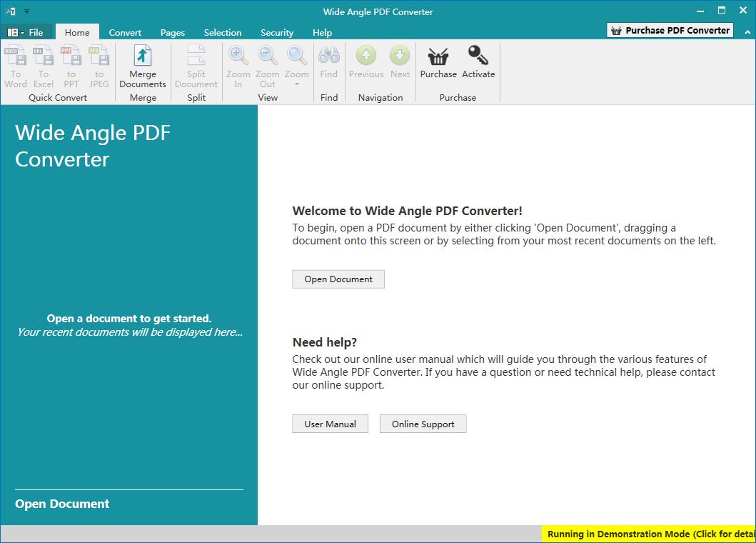756x543 pixels.
Task: Click the Zoom Out magnifier icon
Action: tap(267, 55)
